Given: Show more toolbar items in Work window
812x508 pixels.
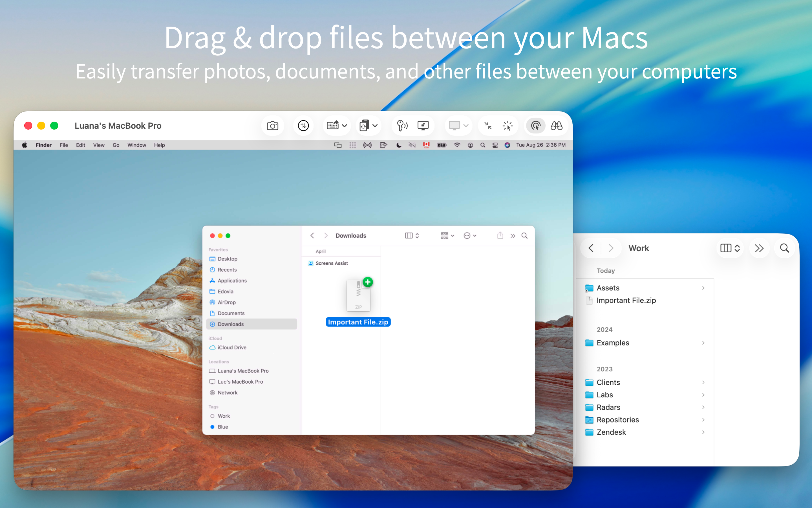Looking at the screenshot, I should (x=759, y=248).
